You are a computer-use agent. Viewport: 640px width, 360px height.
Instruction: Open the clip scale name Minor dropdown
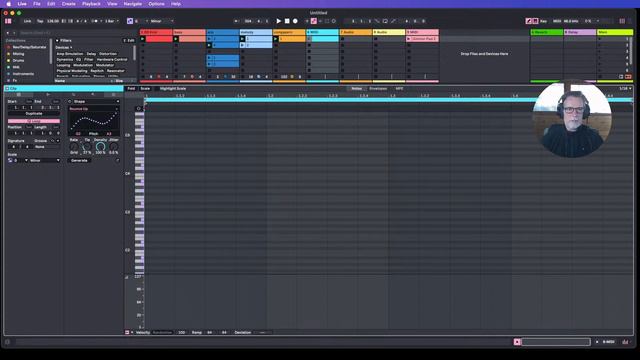tap(44, 160)
